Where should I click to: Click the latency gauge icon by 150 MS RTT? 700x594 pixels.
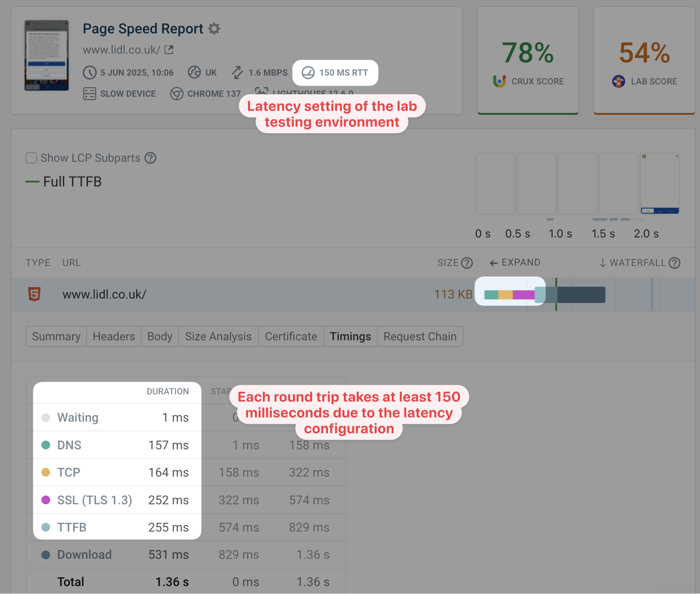coord(308,73)
